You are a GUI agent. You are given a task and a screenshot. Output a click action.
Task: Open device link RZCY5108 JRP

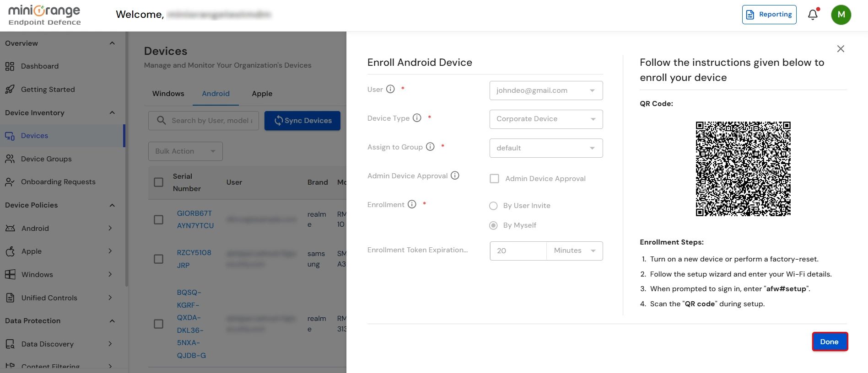click(x=194, y=259)
